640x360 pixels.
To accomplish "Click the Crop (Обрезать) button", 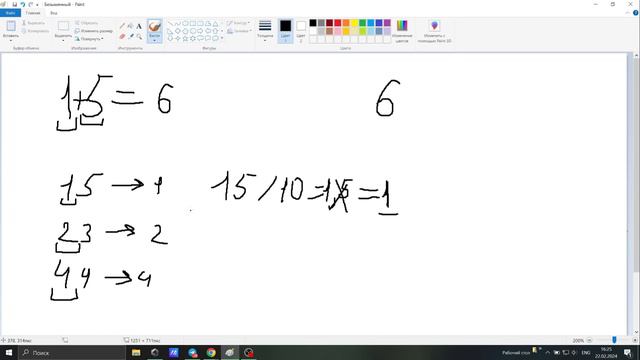I will [86, 23].
